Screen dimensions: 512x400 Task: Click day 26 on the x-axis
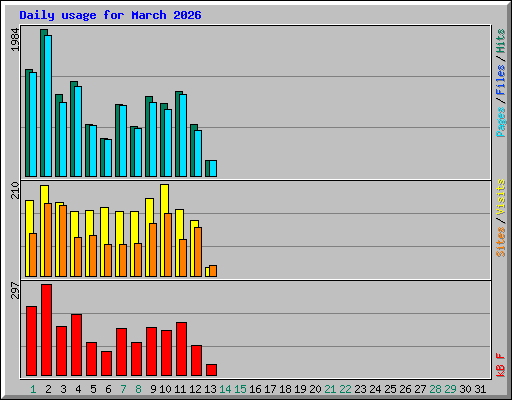click(x=405, y=389)
